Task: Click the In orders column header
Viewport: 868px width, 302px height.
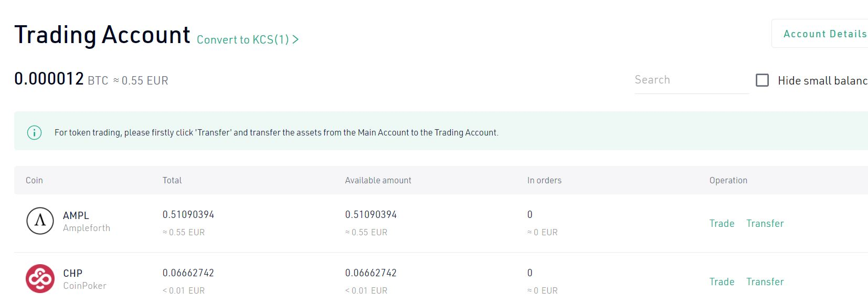Action: 544,180
